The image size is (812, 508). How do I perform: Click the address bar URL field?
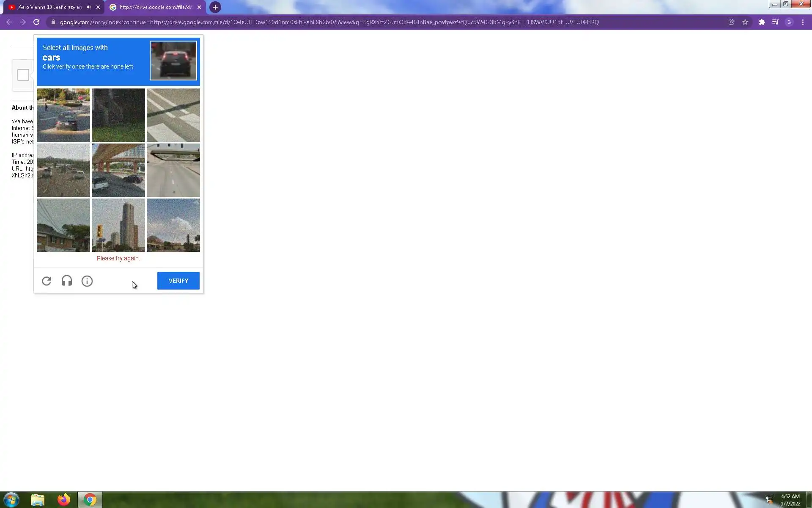(x=329, y=22)
